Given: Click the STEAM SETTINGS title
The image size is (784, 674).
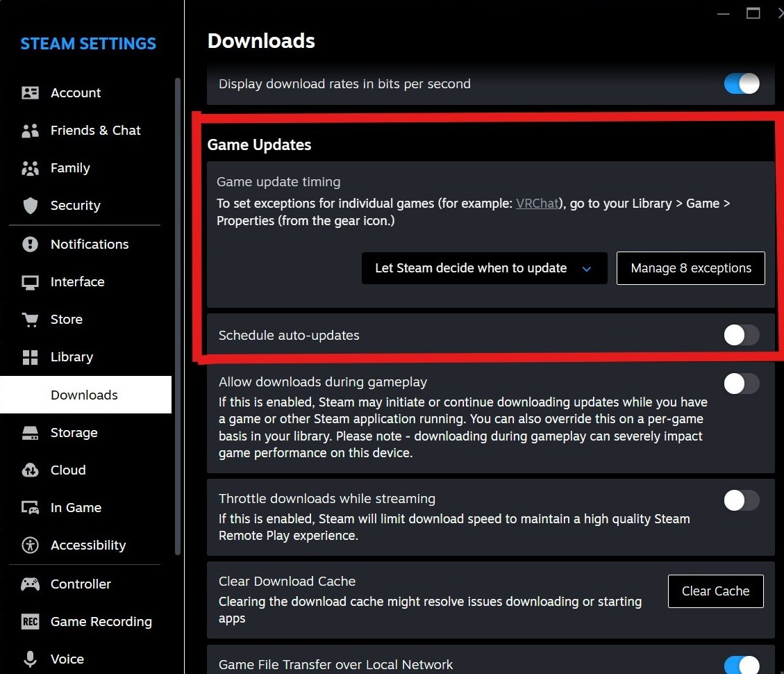Looking at the screenshot, I should [x=88, y=44].
